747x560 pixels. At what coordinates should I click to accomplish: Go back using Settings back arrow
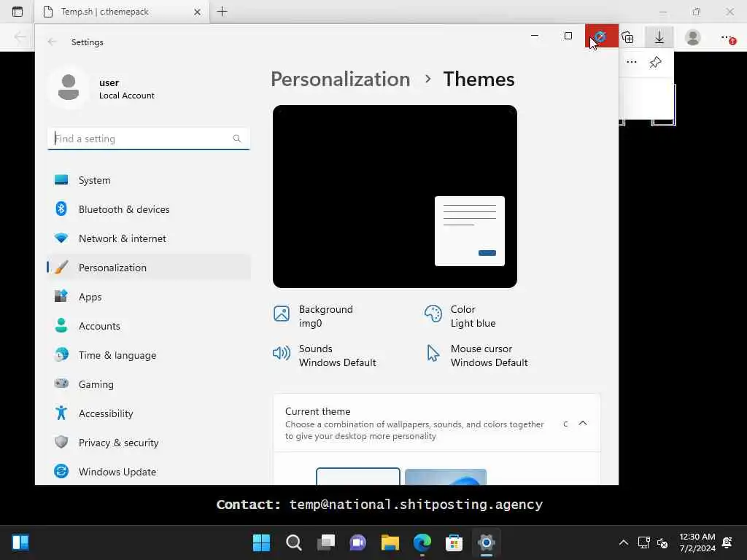point(52,42)
